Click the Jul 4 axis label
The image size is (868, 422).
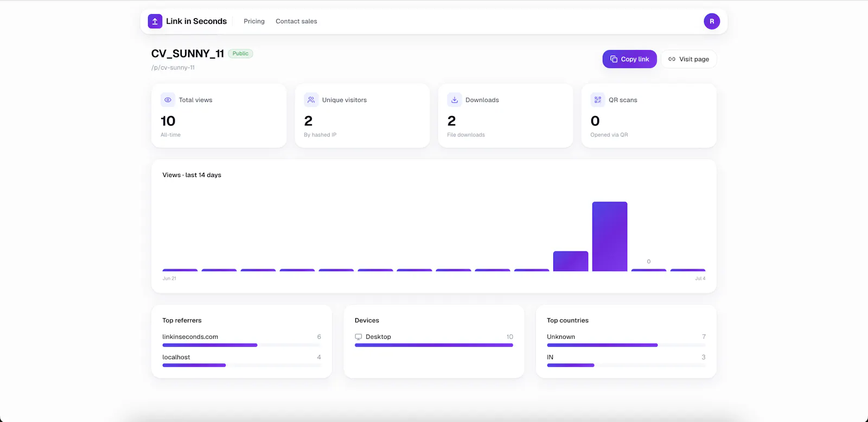pyautogui.click(x=700, y=278)
